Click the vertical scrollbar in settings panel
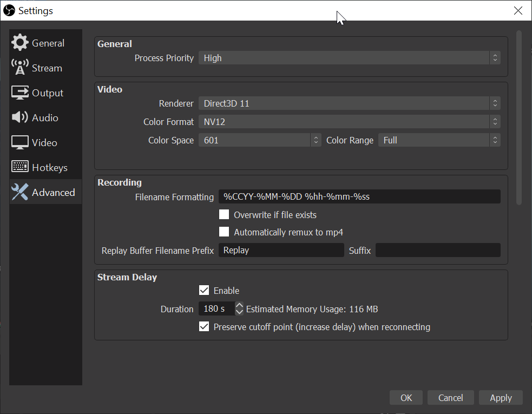This screenshot has height=414, width=532. pyautogui.click(x=519, y=117)
